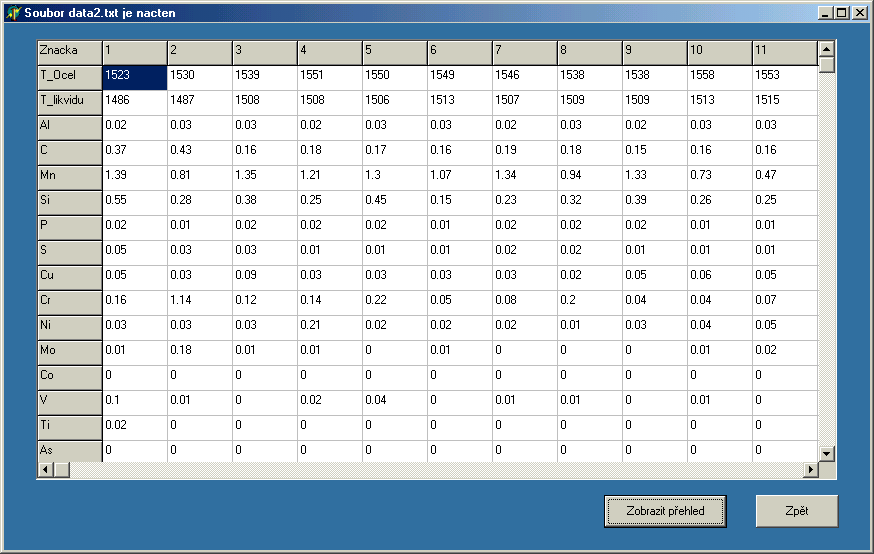
Task: Select Si cell 0.55
Action: click(x=135, y=203)
